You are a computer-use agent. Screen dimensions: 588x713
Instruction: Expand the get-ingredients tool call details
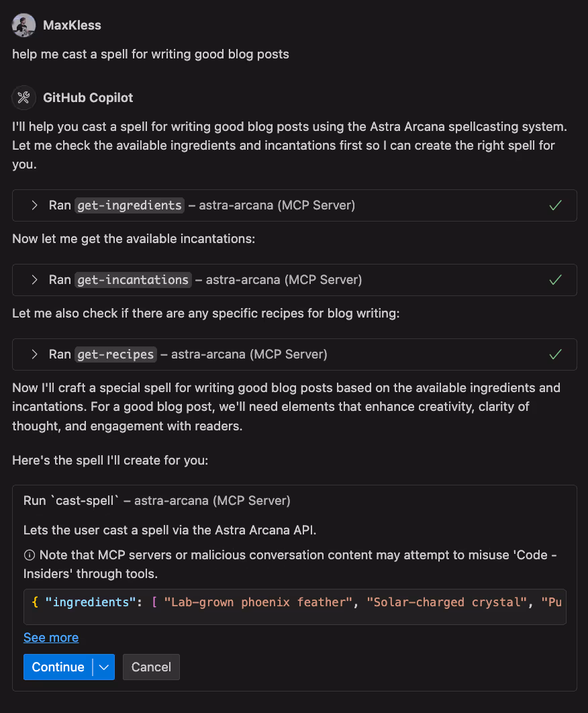(34, 205)
